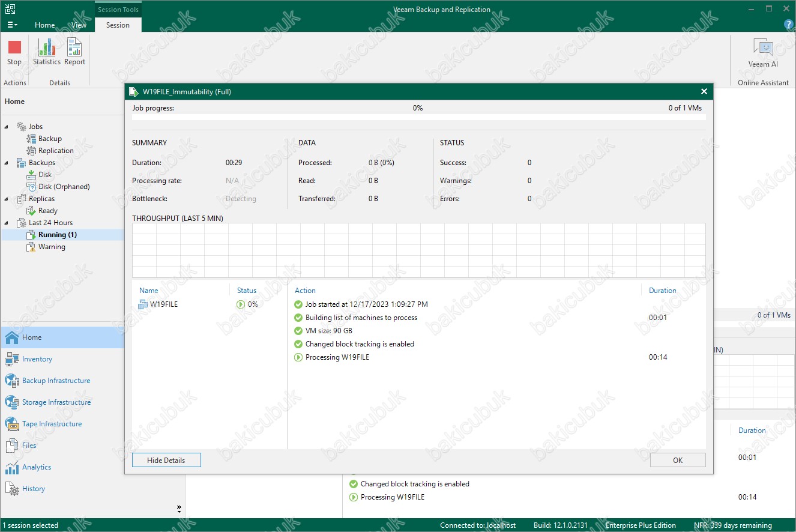Viewport: 796px width, 532px height.
Task: Click the Action column header
Action: 305,291
